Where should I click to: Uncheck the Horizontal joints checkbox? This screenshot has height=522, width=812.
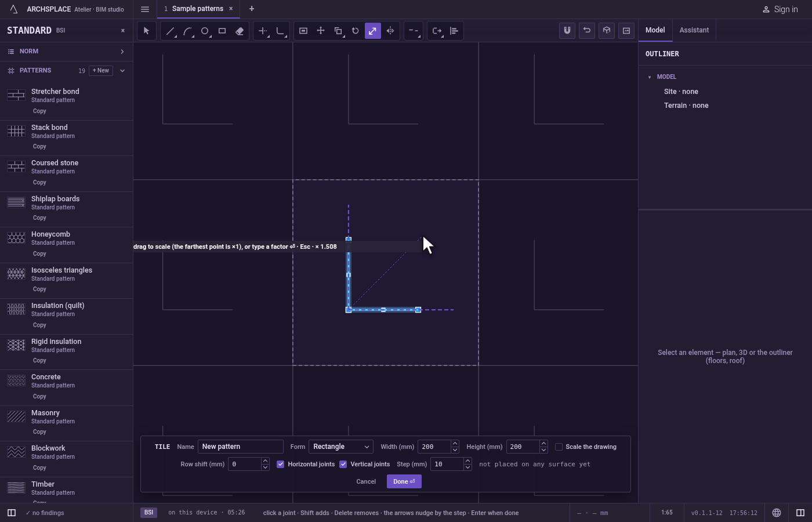coord(281,464)
